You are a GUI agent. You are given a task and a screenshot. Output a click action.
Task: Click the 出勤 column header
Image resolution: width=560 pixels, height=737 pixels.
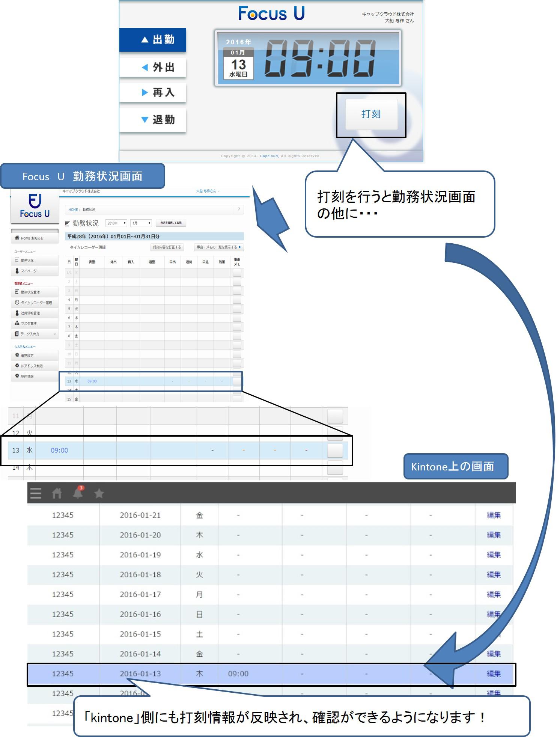click(92, 262)
